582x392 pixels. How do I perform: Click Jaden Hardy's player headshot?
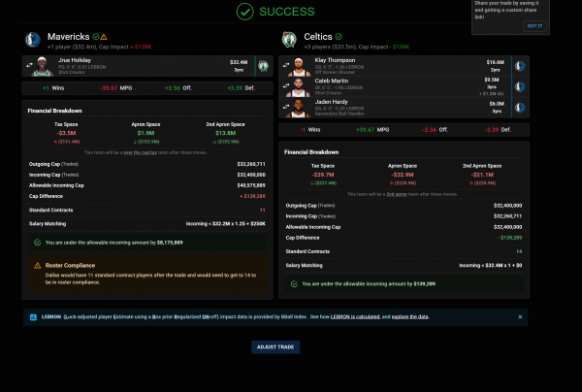coord(299,109)
